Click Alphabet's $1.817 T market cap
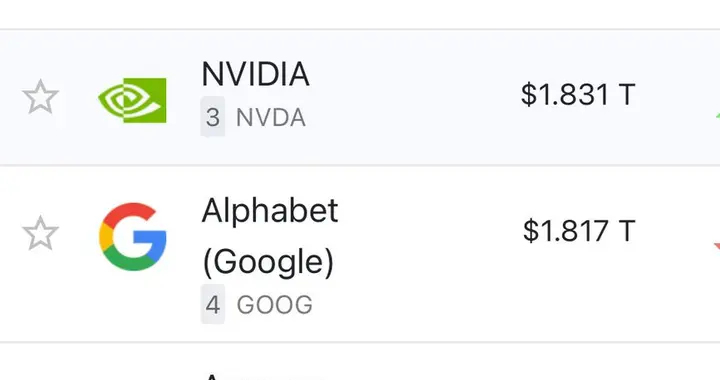Screen dimensions: 720x380 coord(579,231)
